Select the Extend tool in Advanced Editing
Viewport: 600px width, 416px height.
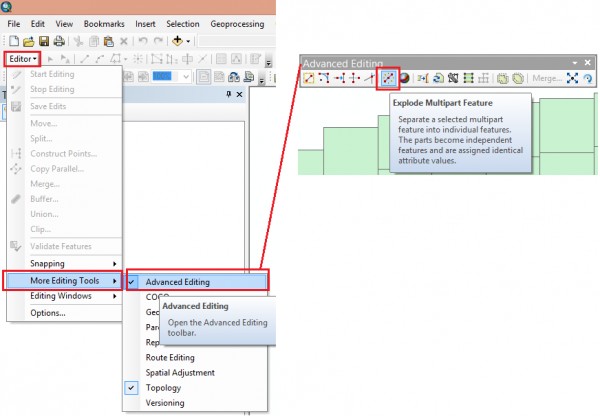tap(339, 78)
